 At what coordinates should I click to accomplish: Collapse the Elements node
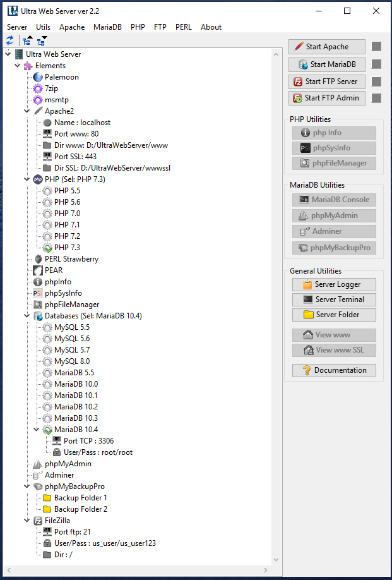18,66
